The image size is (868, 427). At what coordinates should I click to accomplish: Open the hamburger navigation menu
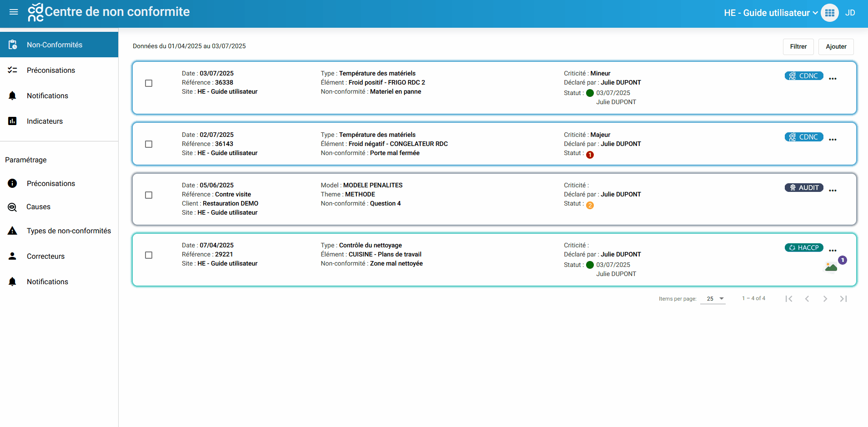(x=14, y=12)
